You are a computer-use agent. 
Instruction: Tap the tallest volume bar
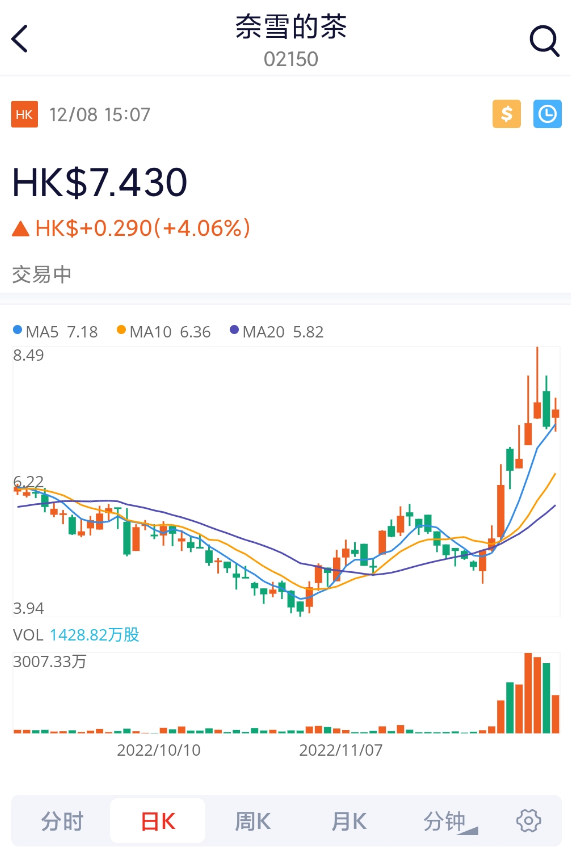[528, 693]
